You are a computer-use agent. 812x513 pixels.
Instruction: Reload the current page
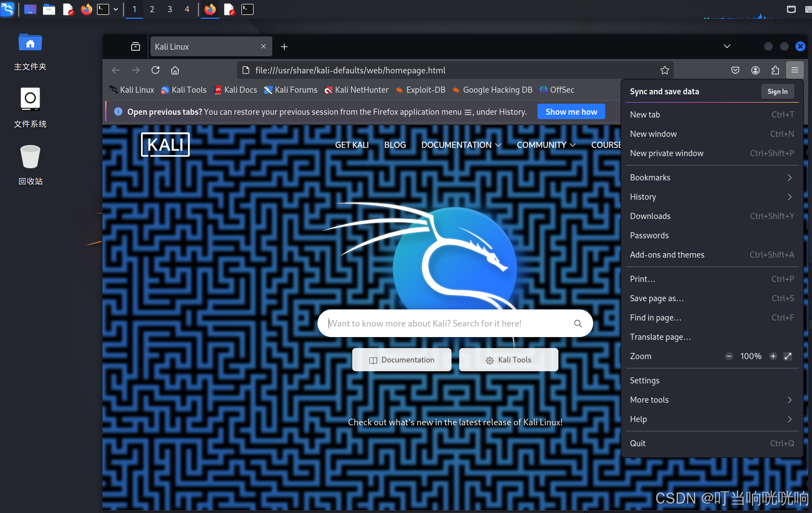[155, 70]
